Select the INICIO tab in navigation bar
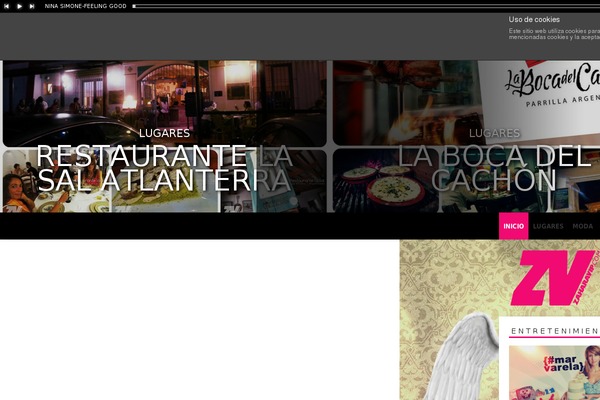 tap(514, 226)
